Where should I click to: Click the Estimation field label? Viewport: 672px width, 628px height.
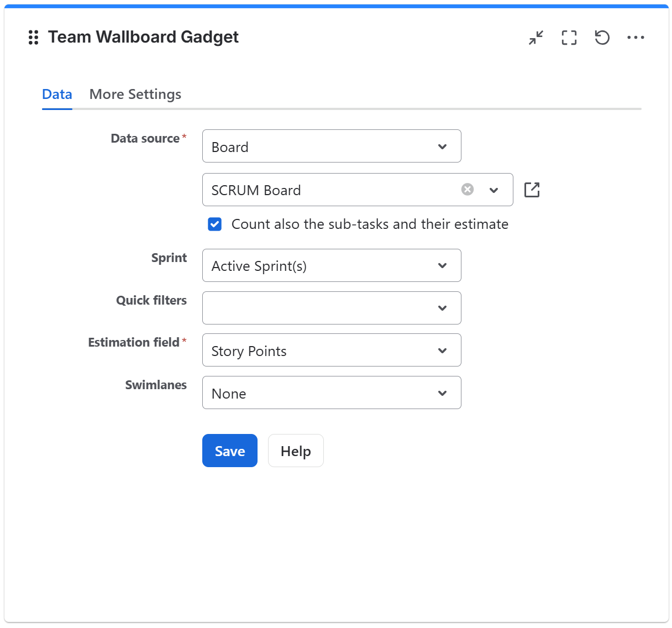click(x=134, y=342)
